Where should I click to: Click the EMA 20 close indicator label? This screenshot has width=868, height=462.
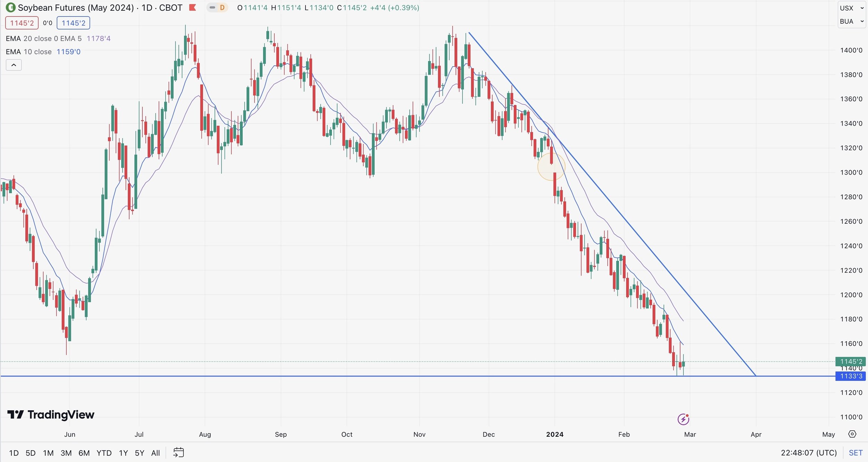pos(28,38)
